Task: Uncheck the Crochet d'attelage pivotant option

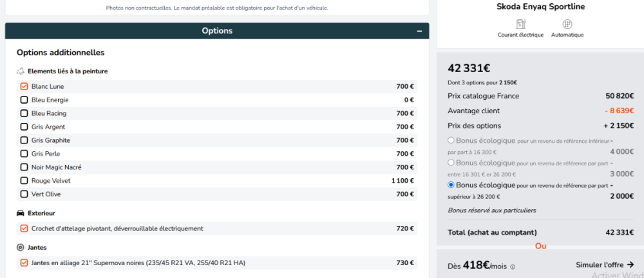Action: coord(24,228)
